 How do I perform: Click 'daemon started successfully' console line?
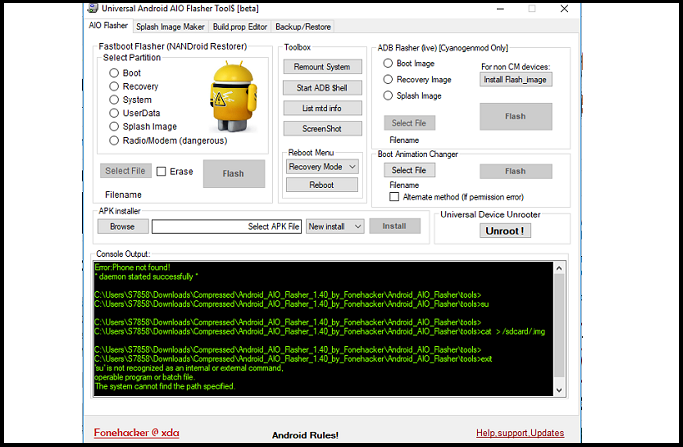click(x=146, y=277)
